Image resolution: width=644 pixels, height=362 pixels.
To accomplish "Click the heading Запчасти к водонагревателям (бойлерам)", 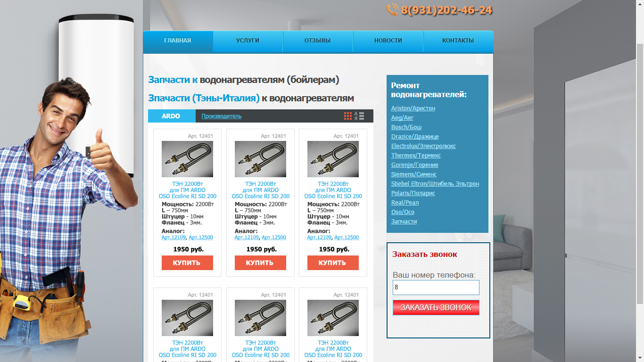I will [x=244, y=80].
